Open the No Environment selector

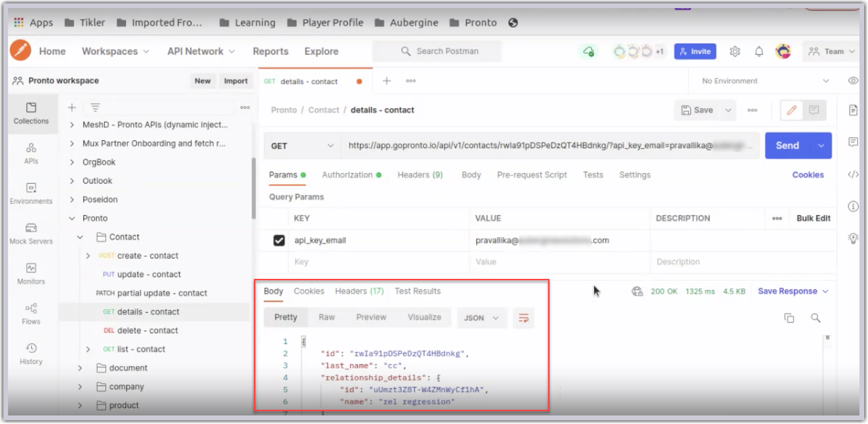click(x=765, y=81)
